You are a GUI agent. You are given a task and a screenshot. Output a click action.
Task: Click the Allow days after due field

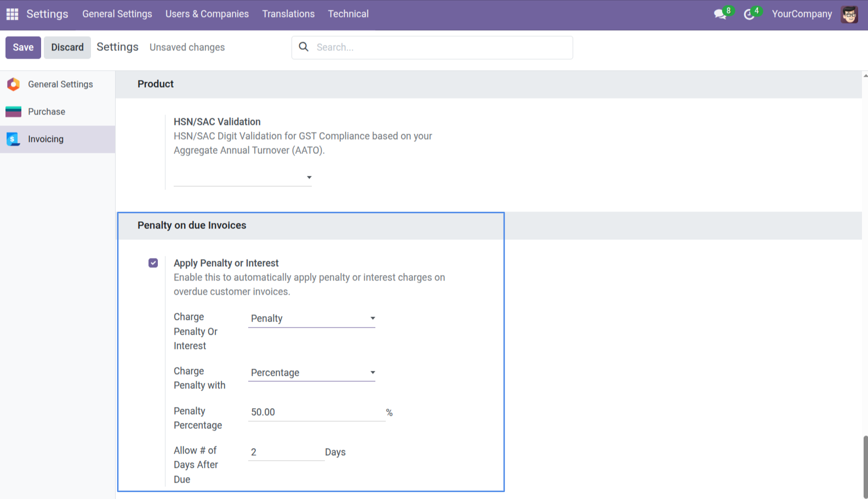tap(287, 452)
